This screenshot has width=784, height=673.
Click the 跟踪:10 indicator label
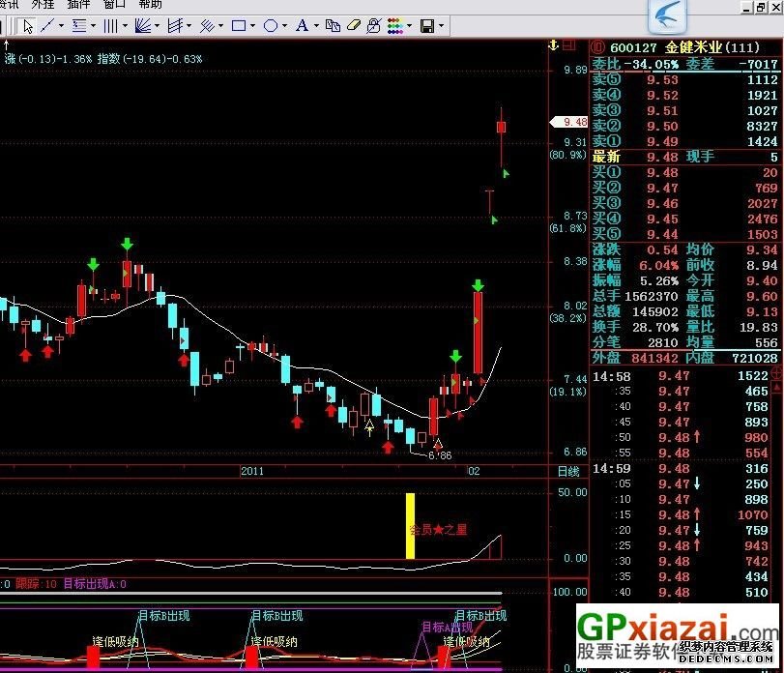36,583
